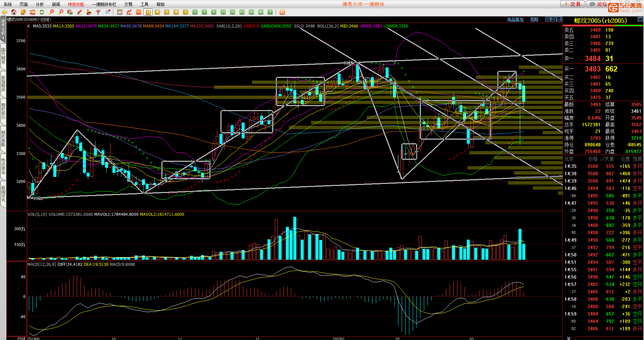Image resolution: width=644 pixels, height=340 pixels.
Task: Open the 周期 period dropdown link
Action: (x=534, y=19)
